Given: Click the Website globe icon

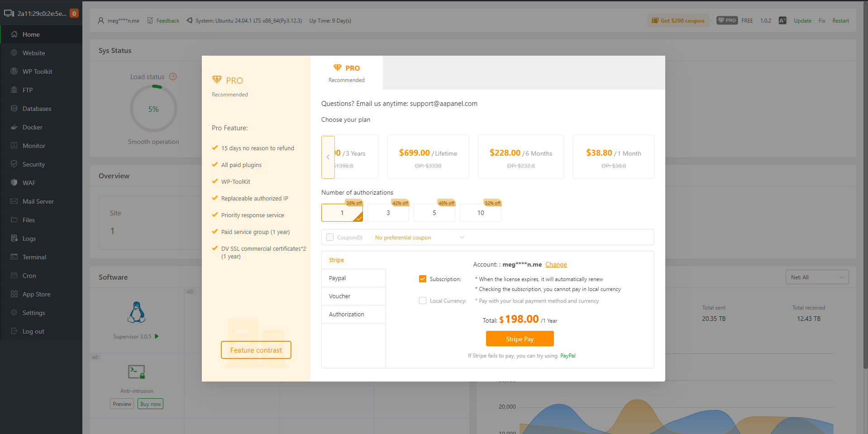Looking at the screenshot, I should [14, 53].
